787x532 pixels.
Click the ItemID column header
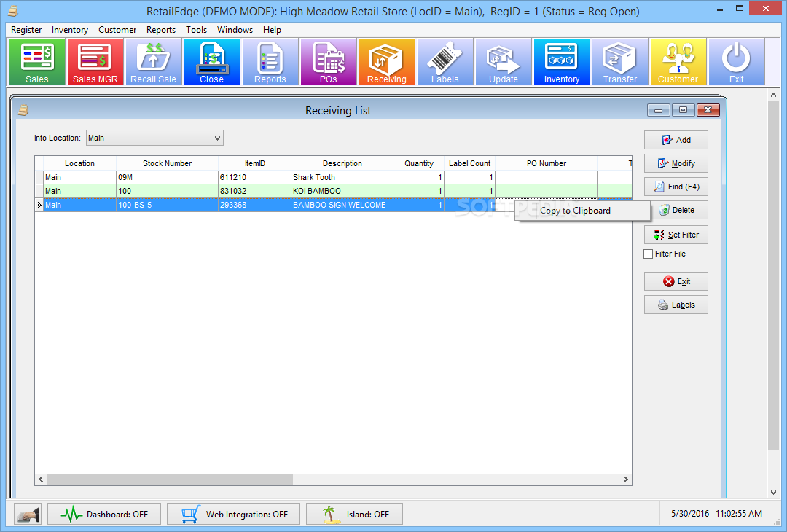coord(254,163)
